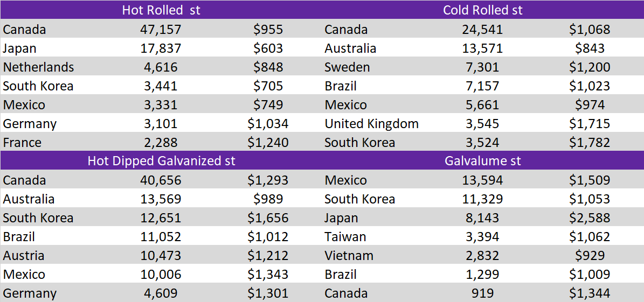Select the Hot Rolled st header
The image size is (644, 302).
(161, 10)
